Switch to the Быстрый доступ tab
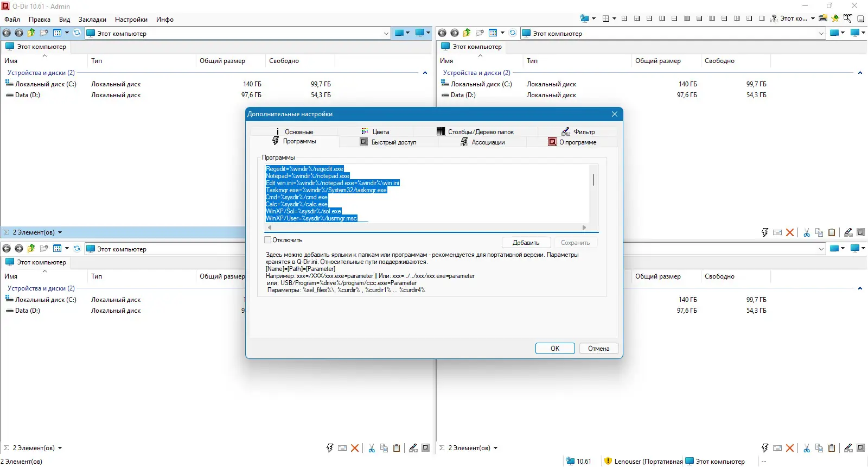 [388, 142]
